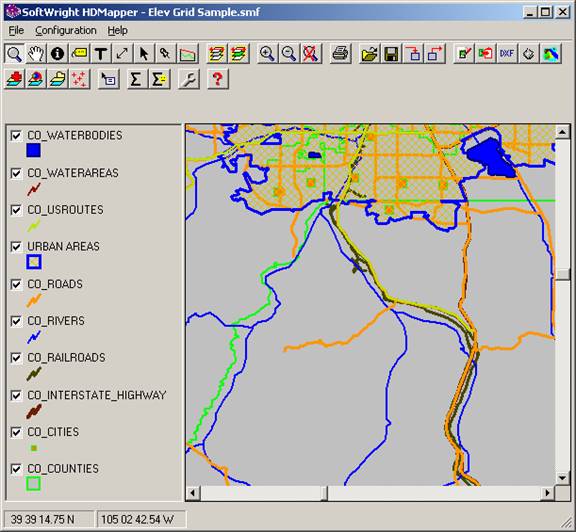
Task: Select the text label T tool
Action: (101, 54)
